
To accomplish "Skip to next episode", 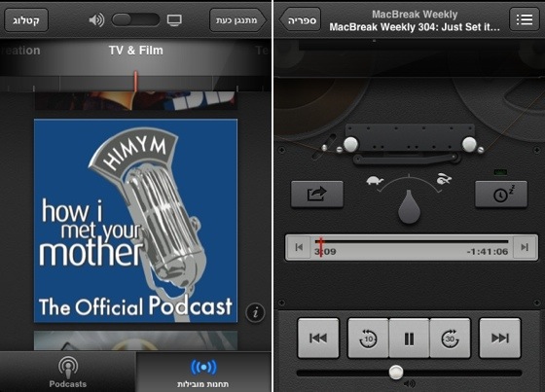I will point(500,338).
